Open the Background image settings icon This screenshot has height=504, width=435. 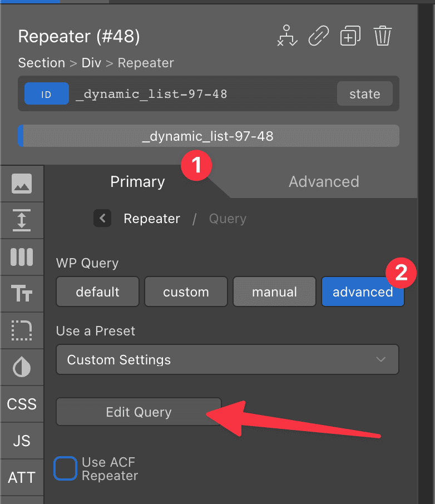(22, 184)
